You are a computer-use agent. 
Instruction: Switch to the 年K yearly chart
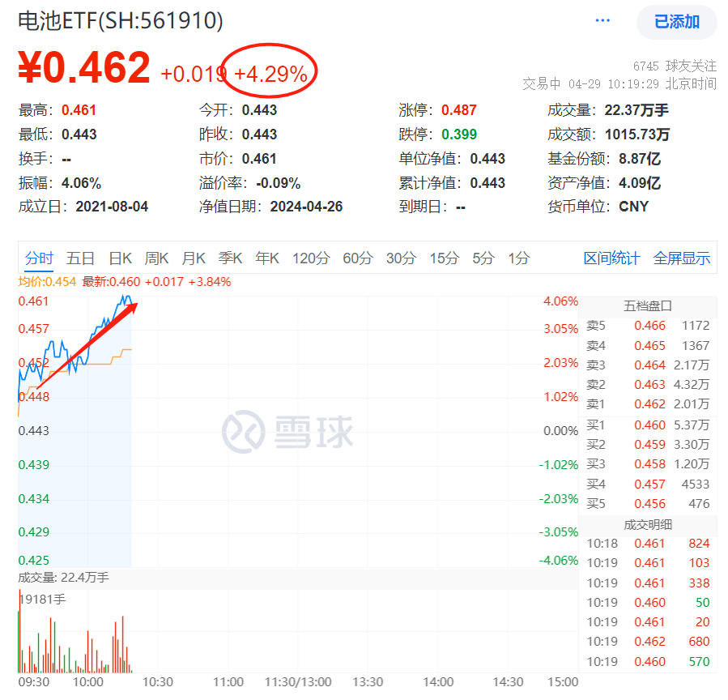tap(268, 258)
